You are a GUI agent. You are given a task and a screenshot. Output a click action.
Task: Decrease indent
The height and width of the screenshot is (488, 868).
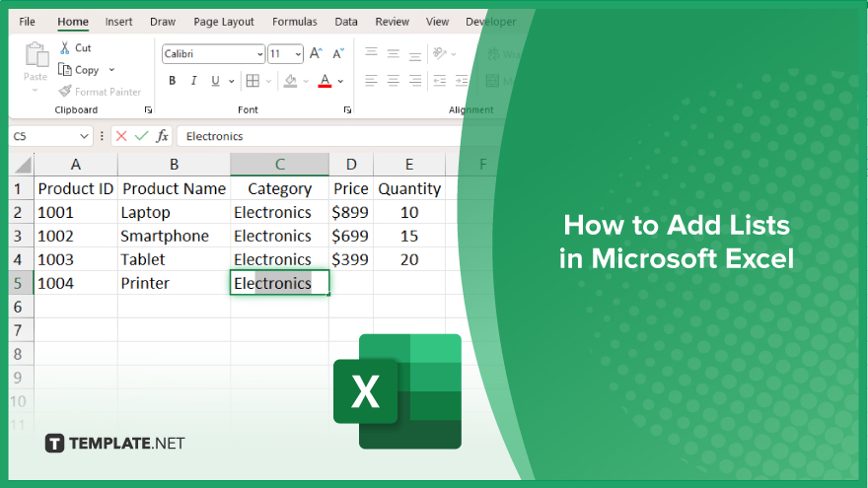pos(440,81)
